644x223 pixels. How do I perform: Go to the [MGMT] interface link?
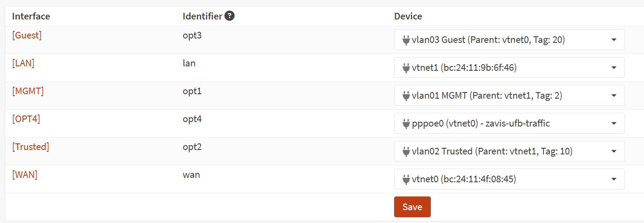pyautogui.click(x=27, y=91)
